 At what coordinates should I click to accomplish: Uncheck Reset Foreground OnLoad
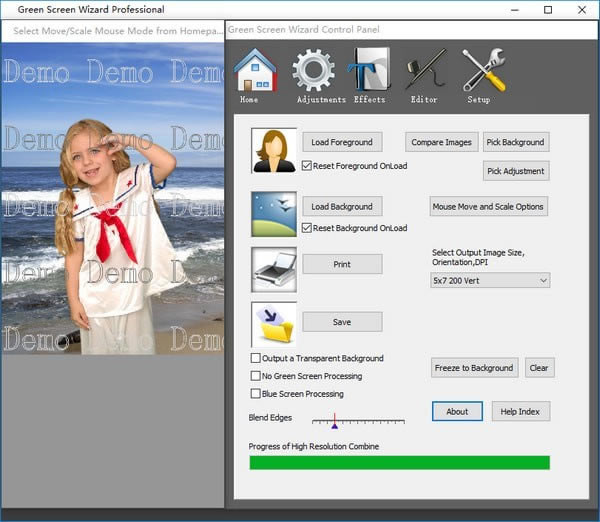point(307,165)
